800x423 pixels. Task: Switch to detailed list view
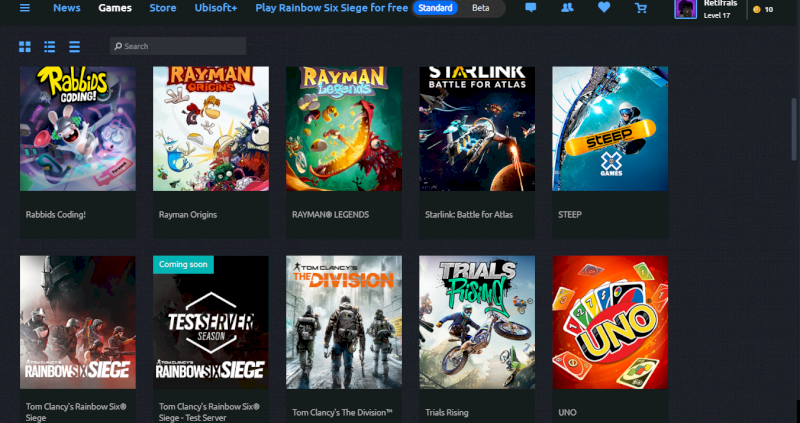tap(50, 46)
